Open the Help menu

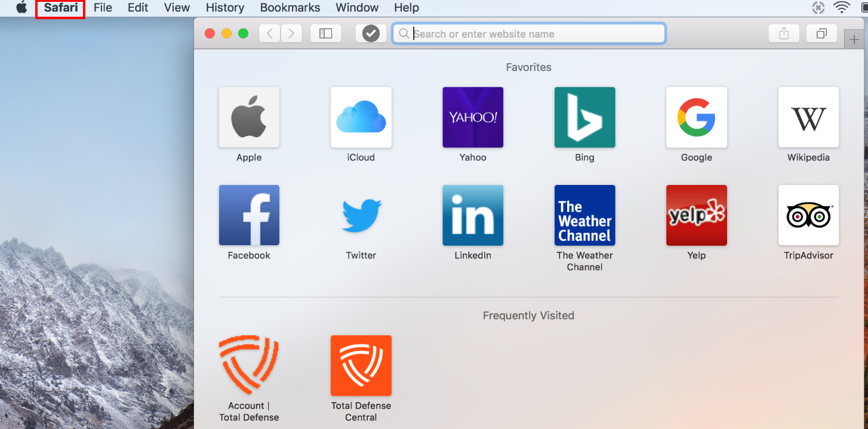pos(407,8)
